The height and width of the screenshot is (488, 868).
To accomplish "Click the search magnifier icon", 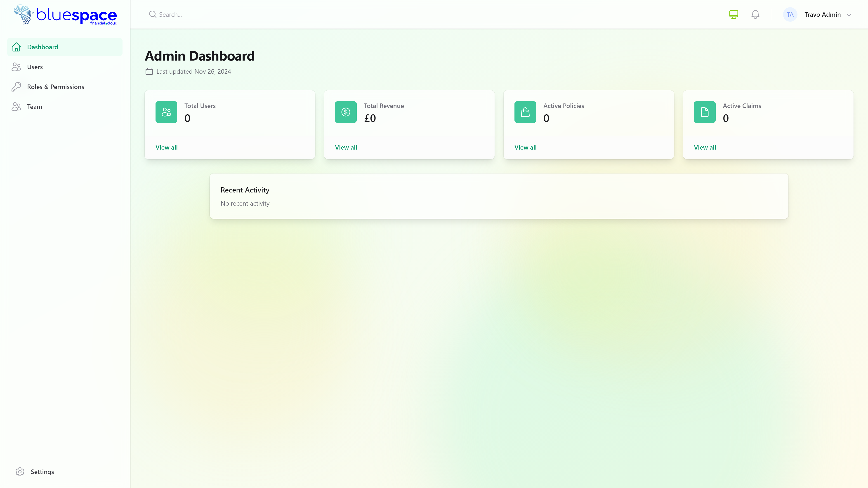I will pyautogui.click(x=153, y=14).
